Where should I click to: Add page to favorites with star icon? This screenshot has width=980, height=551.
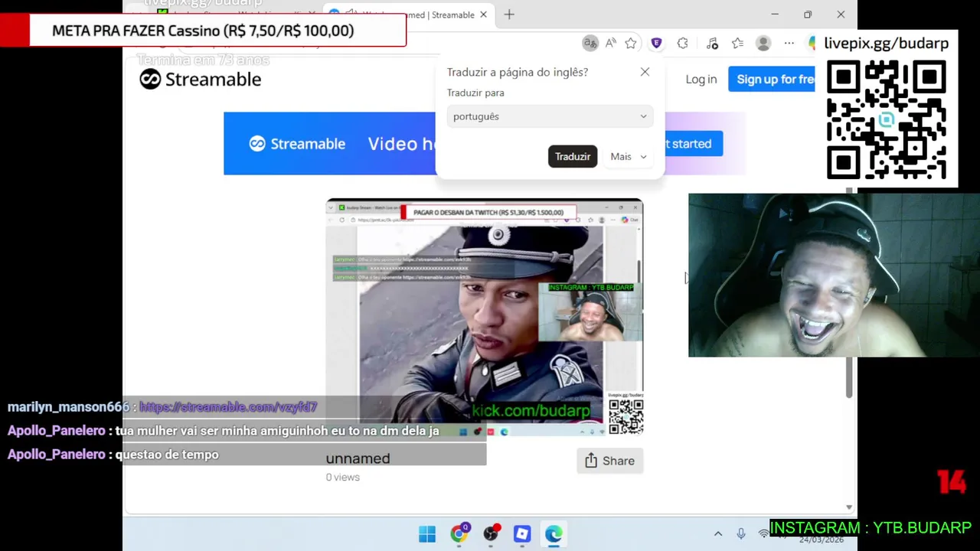[631, 44]
